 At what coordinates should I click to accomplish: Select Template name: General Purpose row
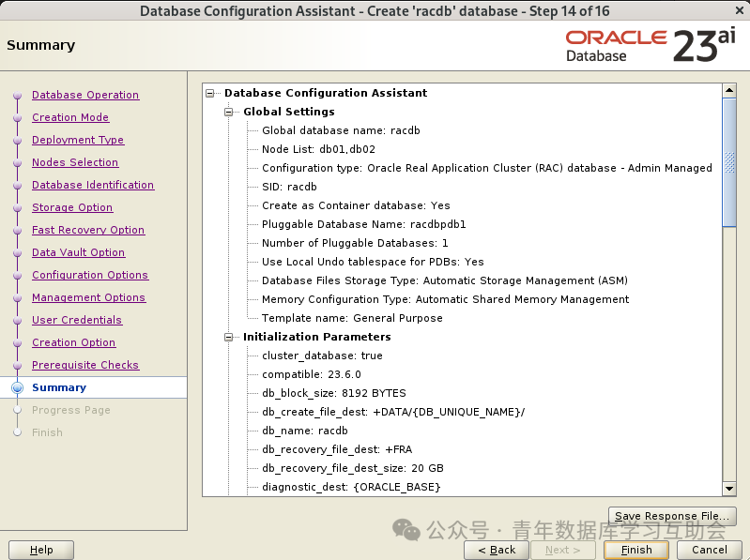[x=352, y=318]
